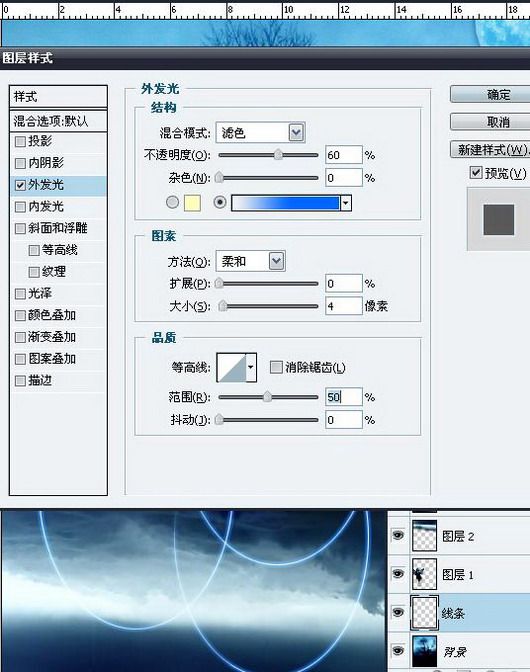This screenshot has height=672, width=530.
Task: Click the contour curve thumbnail
Action: [x=231, y=367]
